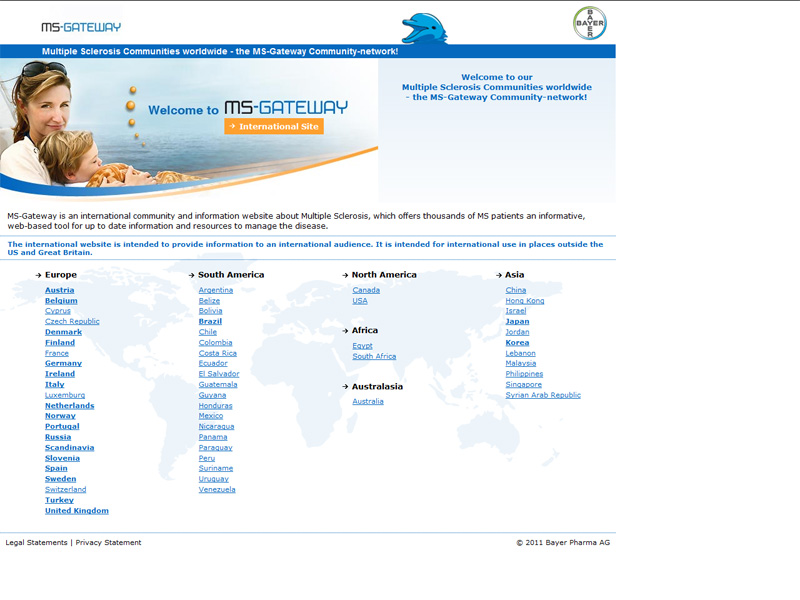This screenshot has width=800, height=600.
Task: Open the Spain link
Action: [56, 468]
